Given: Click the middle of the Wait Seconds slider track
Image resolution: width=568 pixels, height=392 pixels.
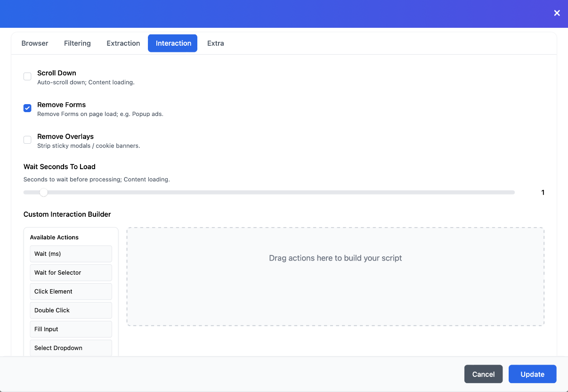Looking at the screenshot, I should (x=269, y=192).
